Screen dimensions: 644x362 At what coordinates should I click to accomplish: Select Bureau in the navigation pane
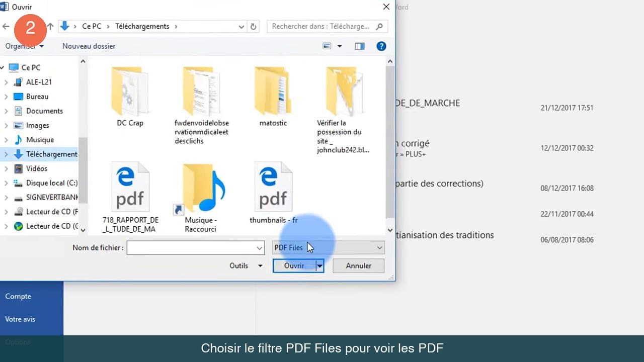click(37, 97)
